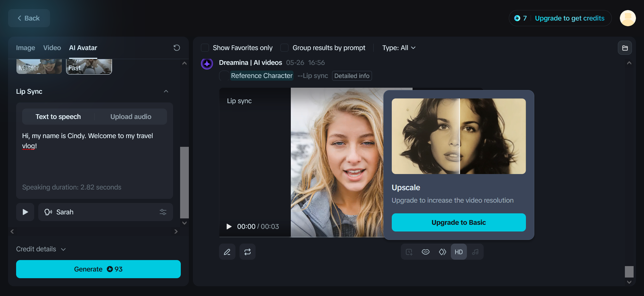Play the Sarah voice preview
644x296 pixels.
25,212
